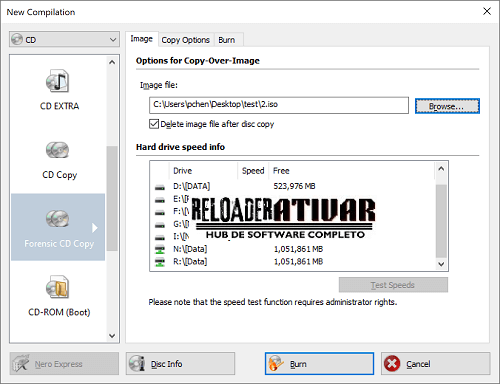Screen dimensions: 500x384
Task: Sort by the Free column header
Action: point(351,171)
